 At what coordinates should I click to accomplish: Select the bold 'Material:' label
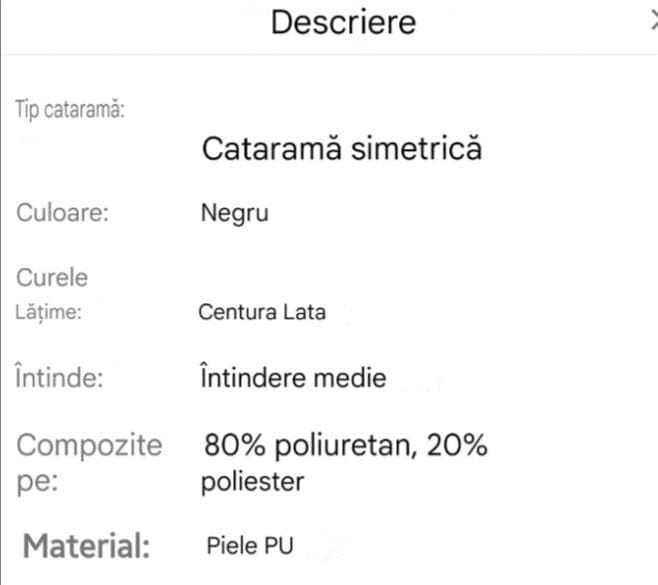pos(86,546)
